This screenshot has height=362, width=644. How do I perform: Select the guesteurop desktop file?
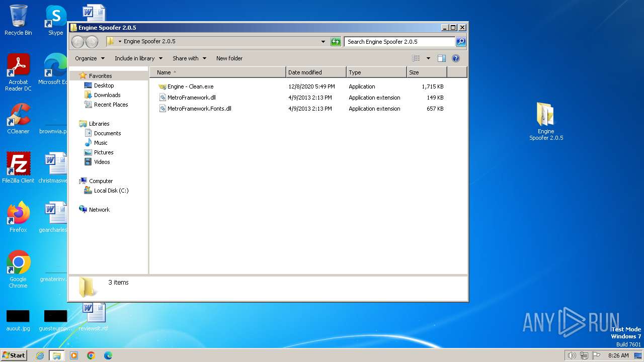[55, 321]
